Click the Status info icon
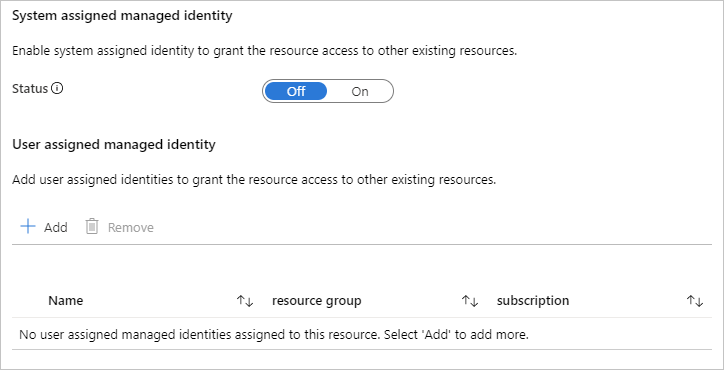This screenshot has height=370, width=724. [57, 88]
